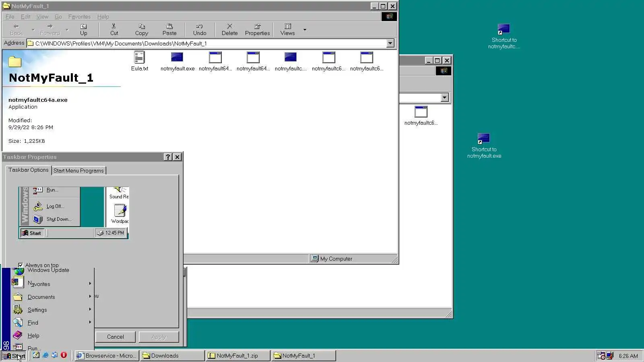Viewport: 644px width, 362px height.
Task: Open Documents submenu in Start menu
Action: coord(52,297)
